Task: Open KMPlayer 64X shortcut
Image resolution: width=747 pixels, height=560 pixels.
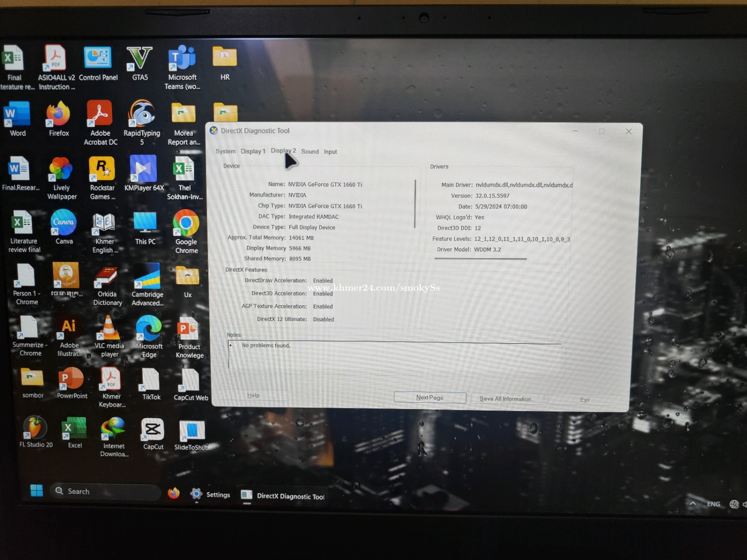Action: pos(144,173)
